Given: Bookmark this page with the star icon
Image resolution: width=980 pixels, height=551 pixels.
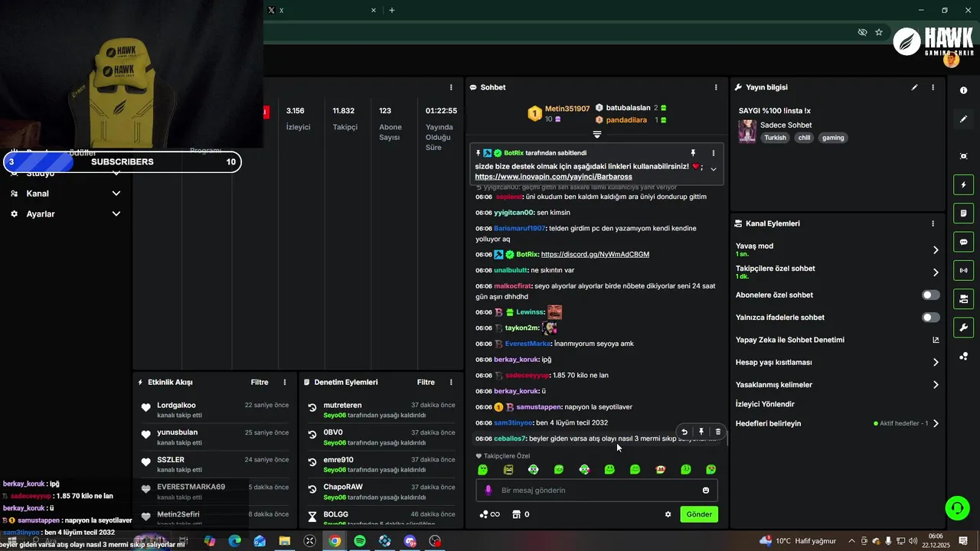Looking at the screenshot, I should click(879, 32).
